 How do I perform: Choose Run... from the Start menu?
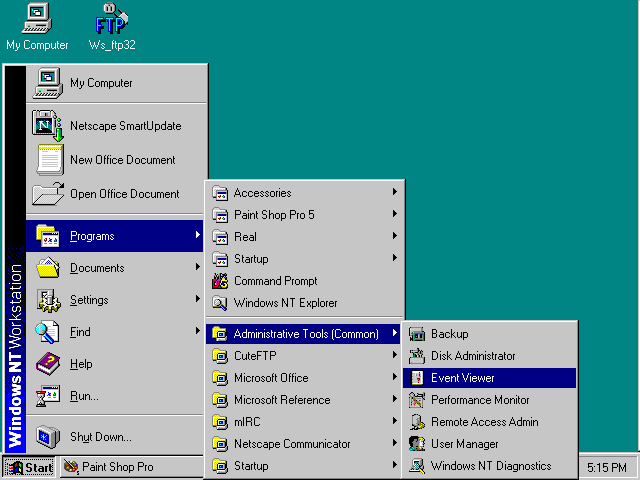(x=115, y=396)
